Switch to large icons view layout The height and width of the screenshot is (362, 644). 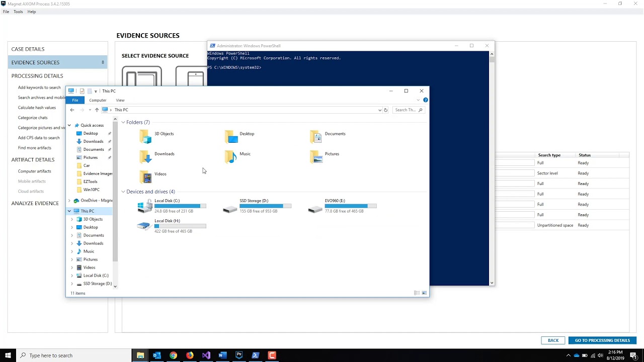point(424,293)
